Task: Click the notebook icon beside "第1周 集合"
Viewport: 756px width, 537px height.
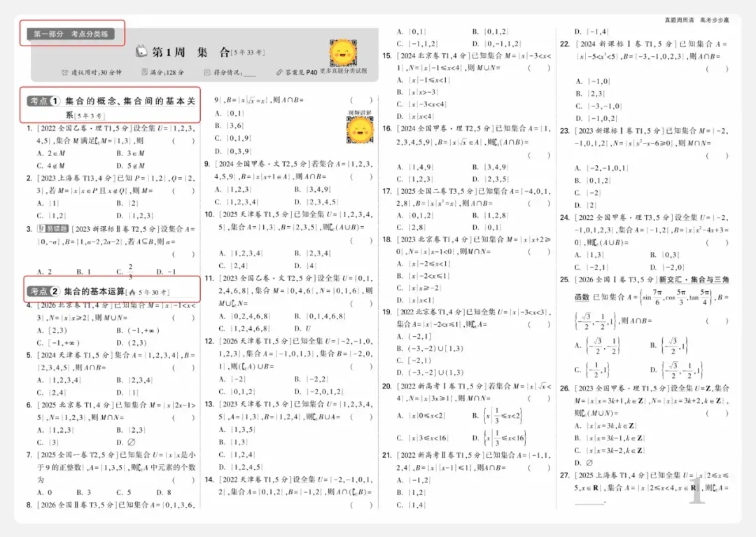Action: [141, 51]
